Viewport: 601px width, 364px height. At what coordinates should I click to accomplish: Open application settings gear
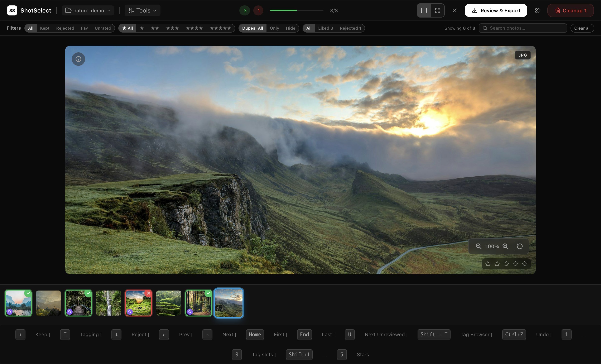click(537, 10)
